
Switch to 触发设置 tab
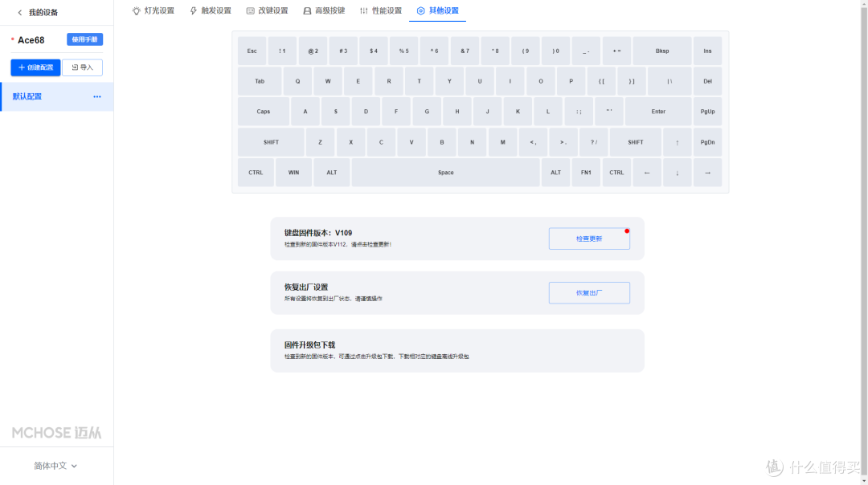tap(211, 10)
